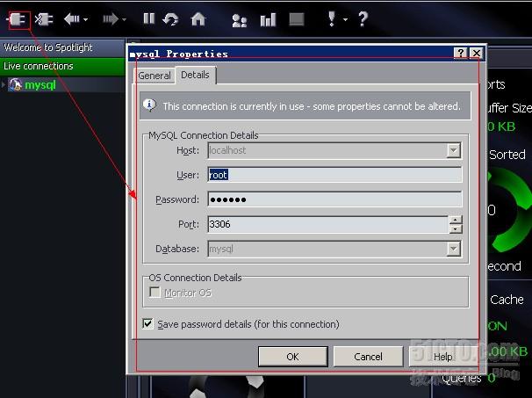Image resolution: width=532 pixels, height=398 pixels.
Task: Click the User field containing root
Action: coord(334,175)
